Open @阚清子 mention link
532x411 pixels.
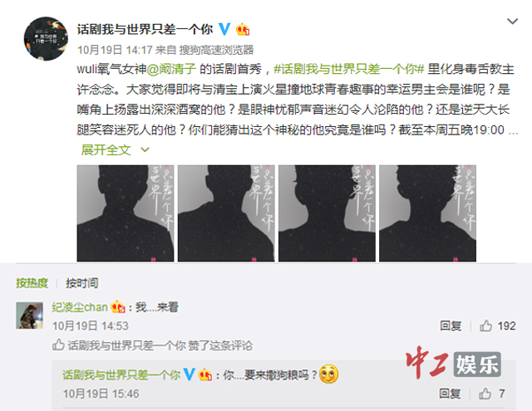point(171,69)
